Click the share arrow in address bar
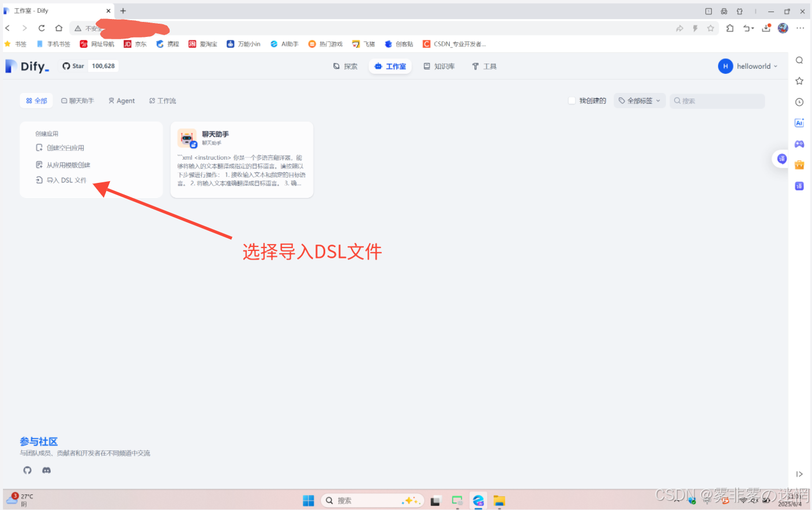This screenshot has height=510, width=812. pyautogui.click(x=679, y=28)
